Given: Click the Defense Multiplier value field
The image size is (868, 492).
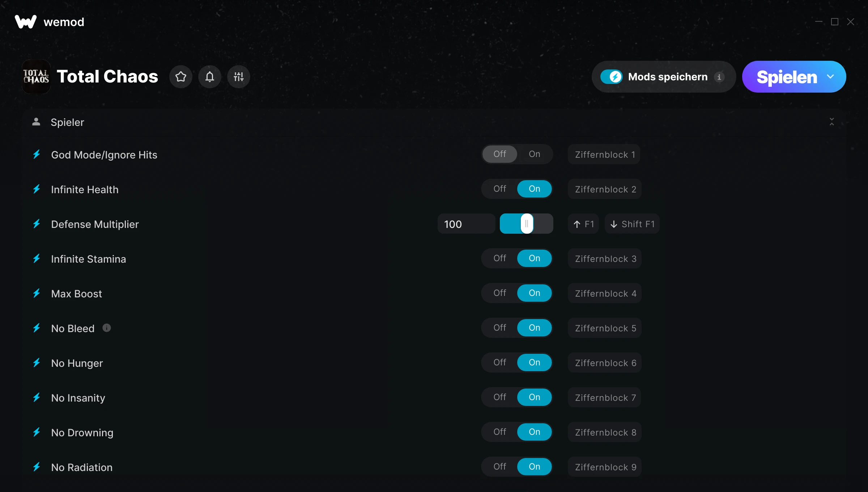Looking at the screenshot, I should [x=467, y=224].
